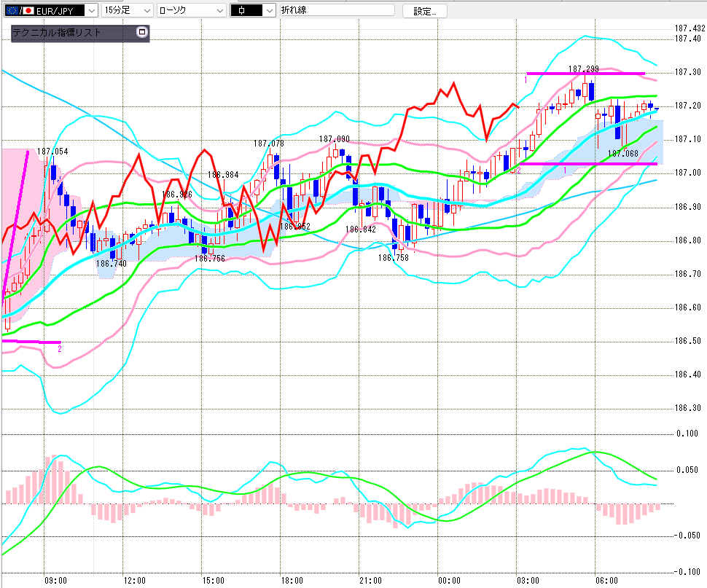Click the 187.054 peak price label

(x=52, y=152)
